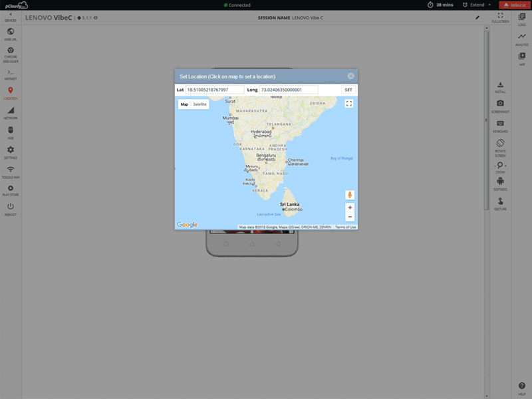Click the session timer icon showing 28 mins
This screenshot has width=532, height=399.
point(430,5)
